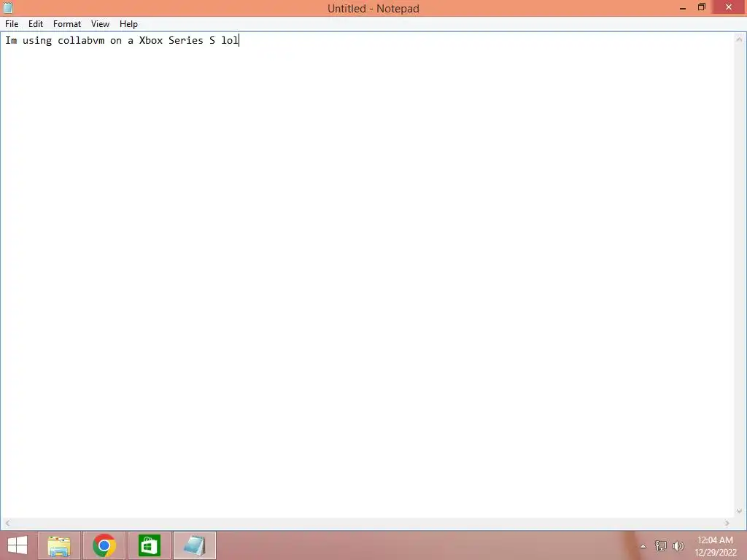Minimize the Notepad window

(x=683, y=7)
